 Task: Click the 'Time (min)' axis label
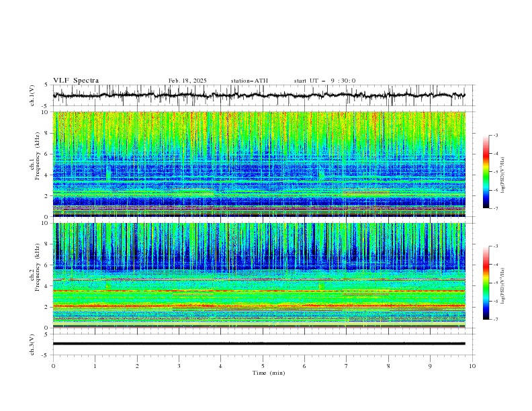click(x=269, y=373)
